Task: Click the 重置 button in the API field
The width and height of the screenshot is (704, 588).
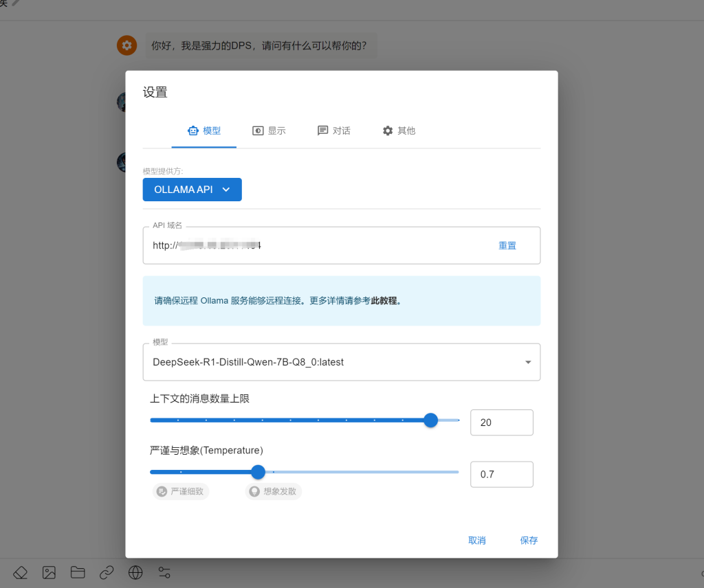Action: coord(507,245)
